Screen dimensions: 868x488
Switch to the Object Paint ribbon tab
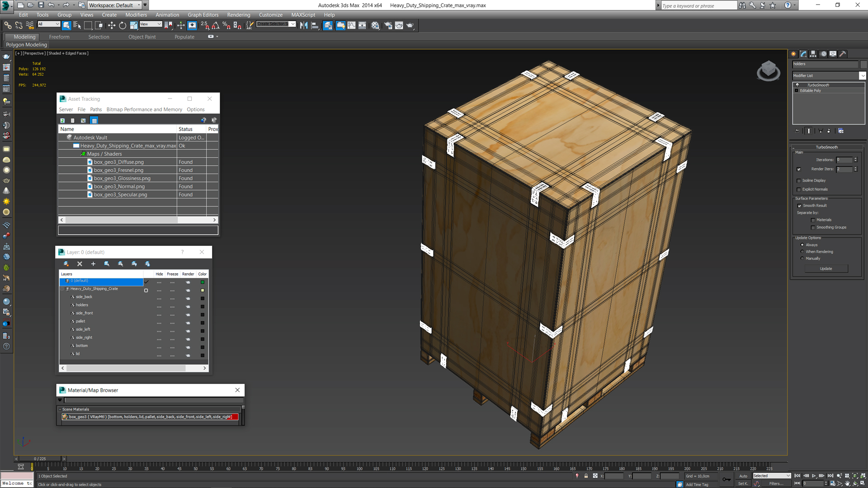[x=142, y=37]
